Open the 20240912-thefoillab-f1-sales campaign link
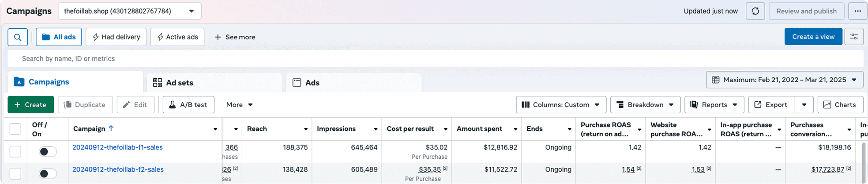 click(x=117, y=147)
